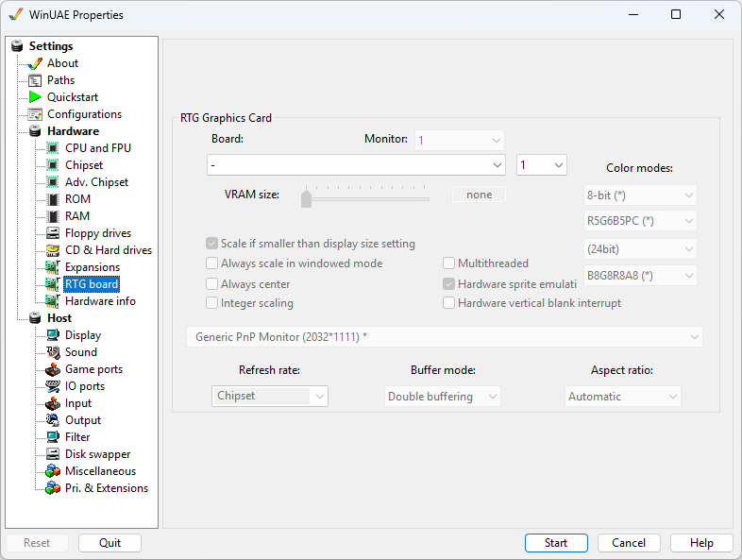Click the RAM chip icon
Screen dimensions: 742x560
[x=53, y=216]
